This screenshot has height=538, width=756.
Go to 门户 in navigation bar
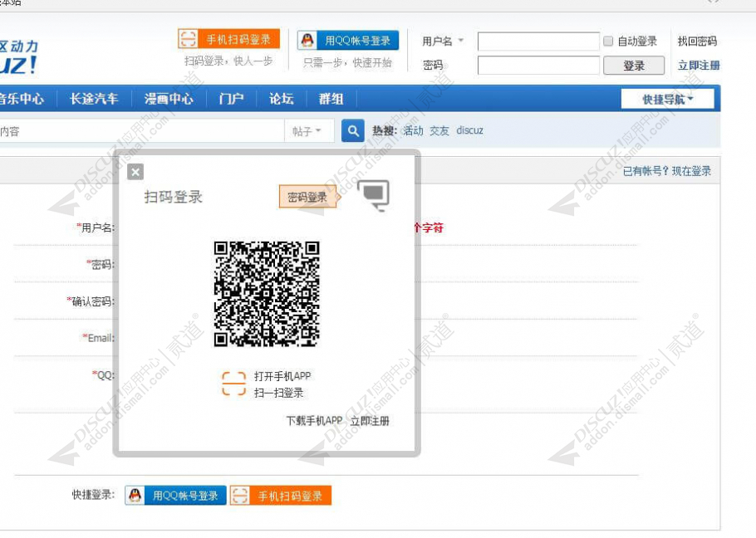[232, 99]
